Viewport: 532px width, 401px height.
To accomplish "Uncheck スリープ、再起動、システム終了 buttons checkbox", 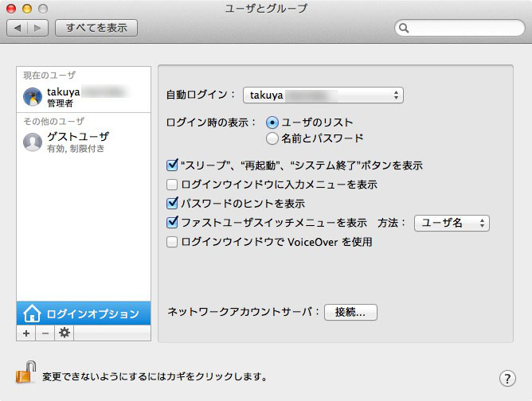I will (x=172, y=165).
